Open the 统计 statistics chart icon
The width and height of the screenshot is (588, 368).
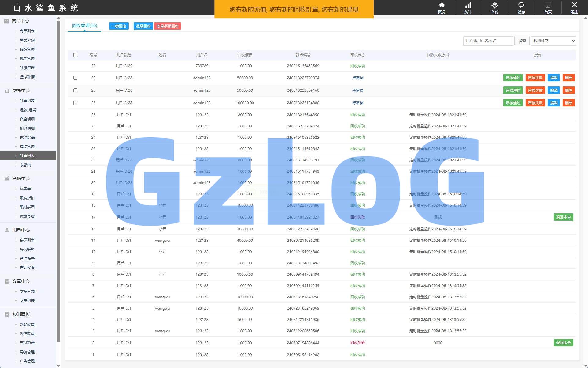coord(468,5)
